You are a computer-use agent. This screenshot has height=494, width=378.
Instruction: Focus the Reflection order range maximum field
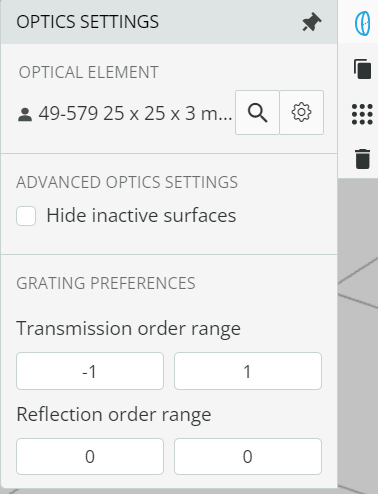coord(248,456)
